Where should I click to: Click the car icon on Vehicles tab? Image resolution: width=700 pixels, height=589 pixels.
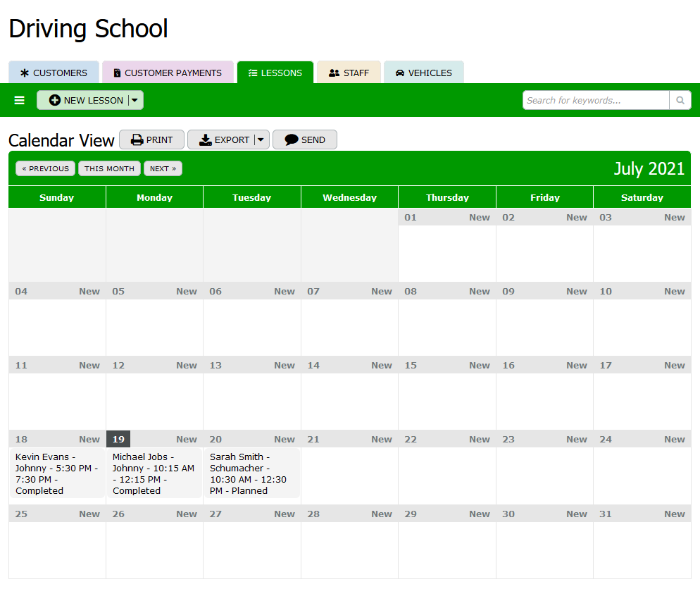(x=400, y=73)
